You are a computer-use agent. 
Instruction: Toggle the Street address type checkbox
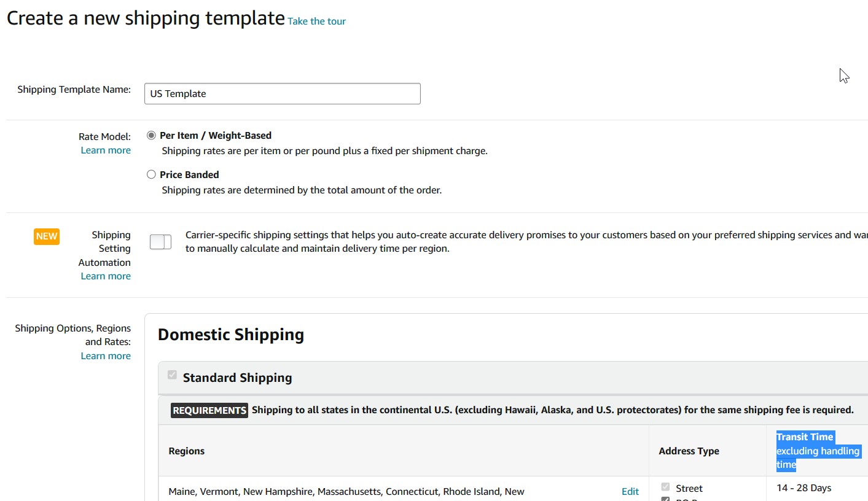[x=665, y=487]
